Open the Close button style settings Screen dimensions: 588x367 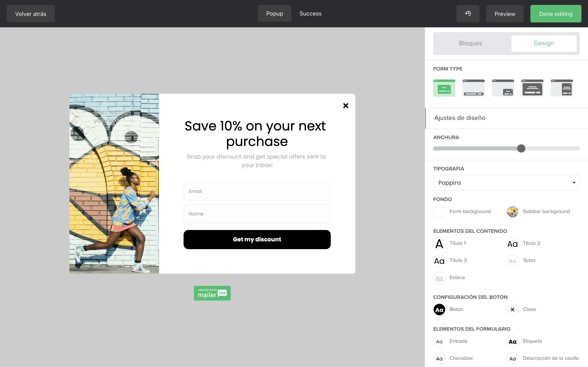(x=512, y=310)
